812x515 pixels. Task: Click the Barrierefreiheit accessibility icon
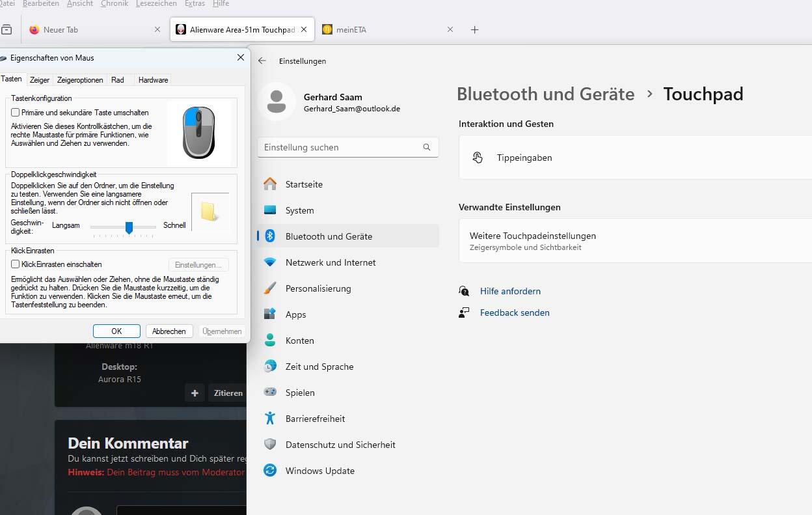click(270, 419)
